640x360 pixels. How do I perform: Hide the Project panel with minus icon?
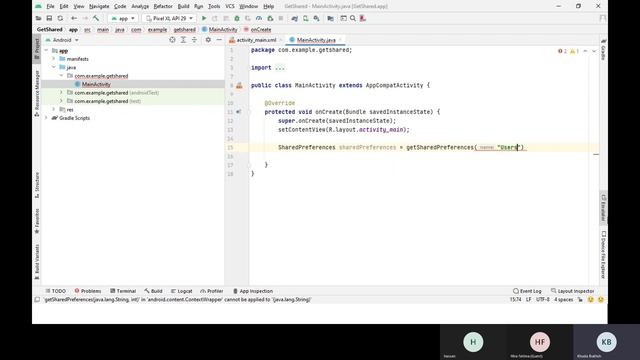[219, 40]
